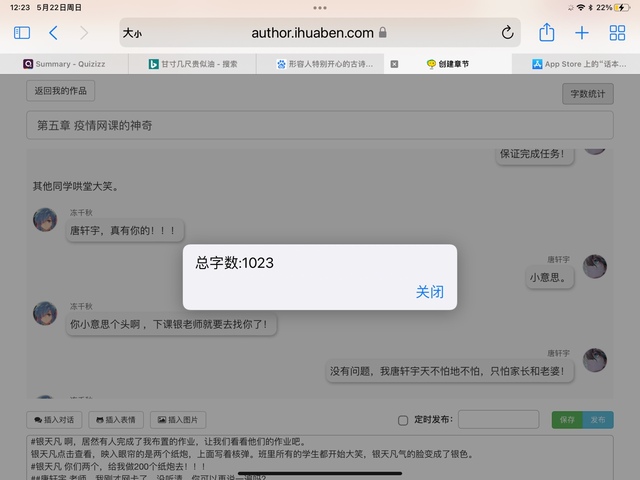Open the Share sheet

tap(546, 33)
